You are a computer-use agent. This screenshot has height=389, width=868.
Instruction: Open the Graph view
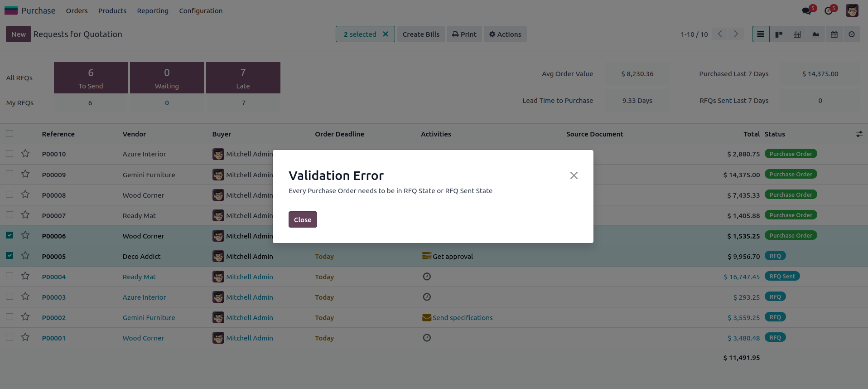tap(815, 34)
